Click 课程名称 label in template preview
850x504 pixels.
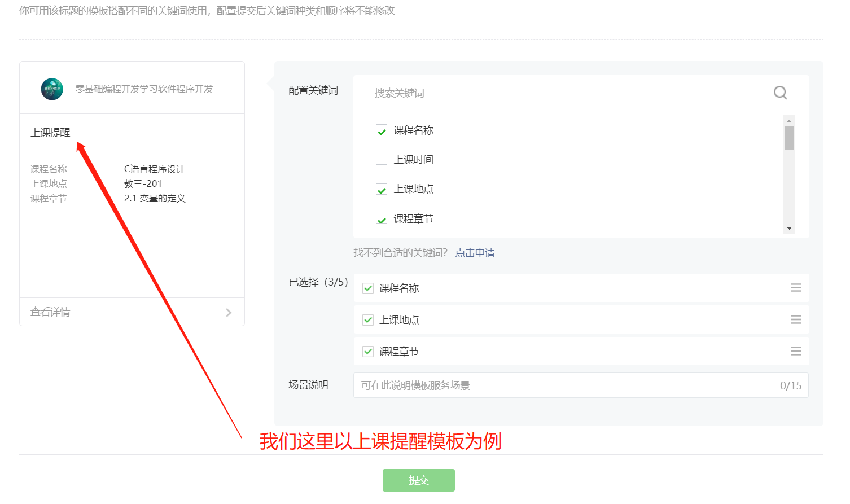(x=49, y=169)
